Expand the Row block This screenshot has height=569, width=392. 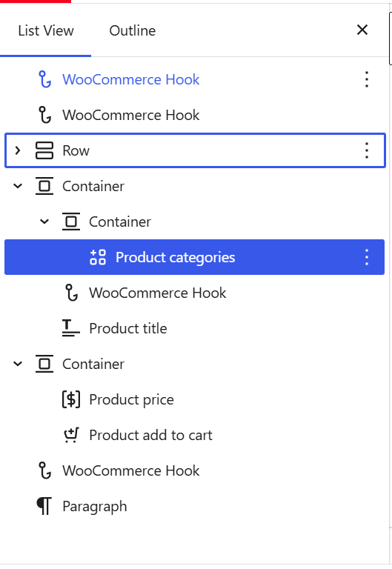point(18,150)
